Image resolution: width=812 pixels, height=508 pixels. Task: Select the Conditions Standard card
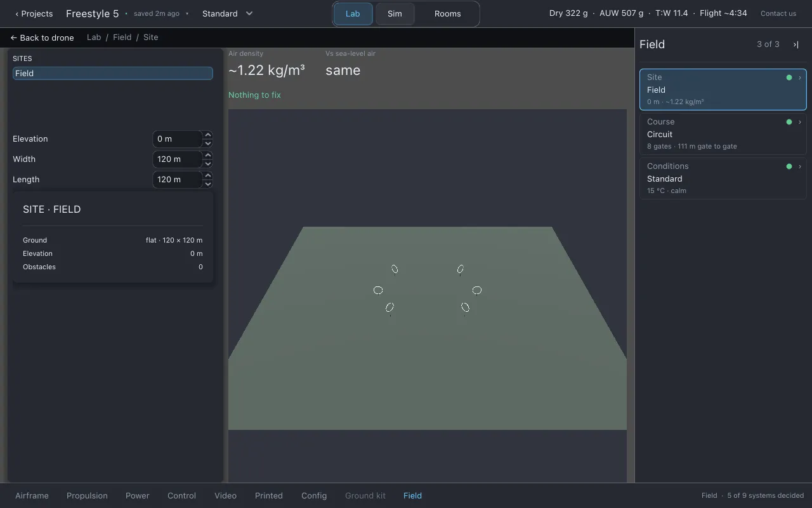[723, 178]
